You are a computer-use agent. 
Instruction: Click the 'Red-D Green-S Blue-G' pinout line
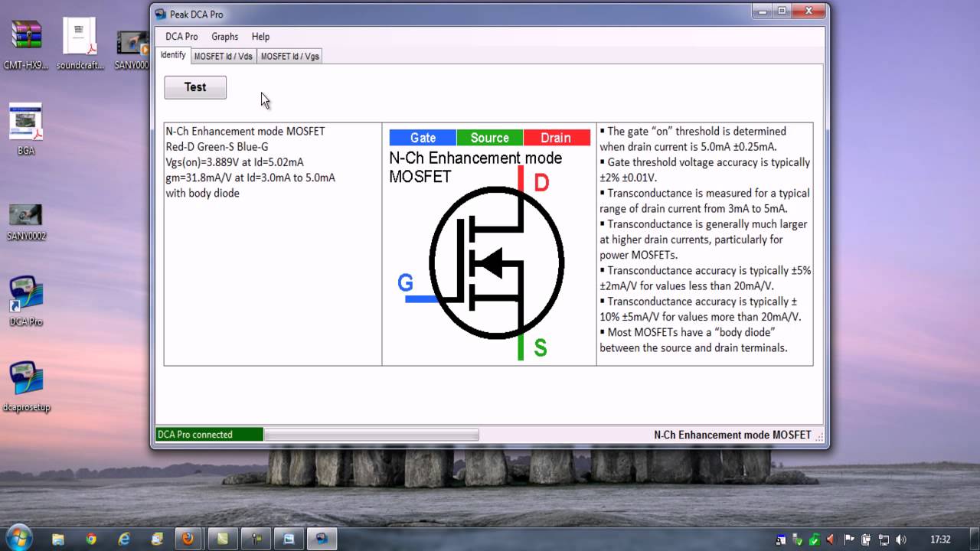[217, 147]
